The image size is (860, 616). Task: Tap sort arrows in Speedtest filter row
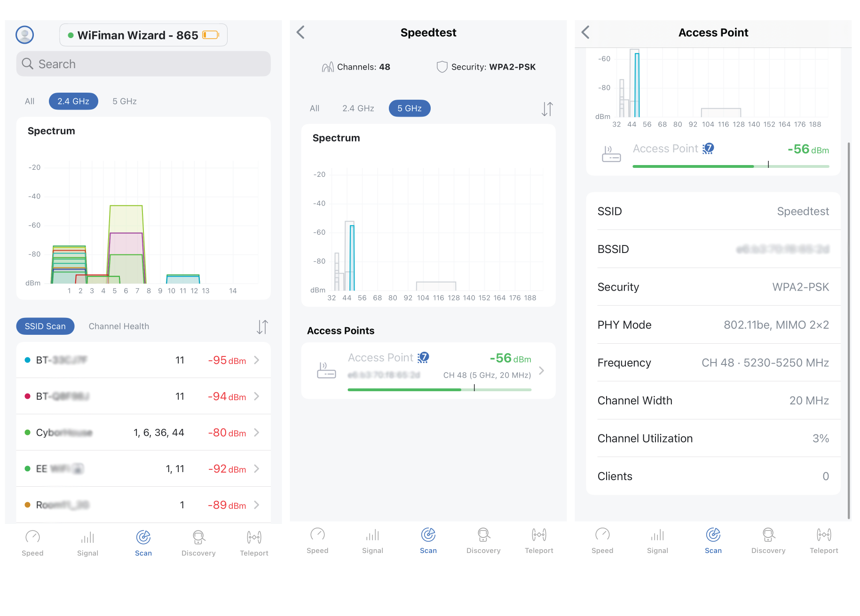tap(547, 109)
